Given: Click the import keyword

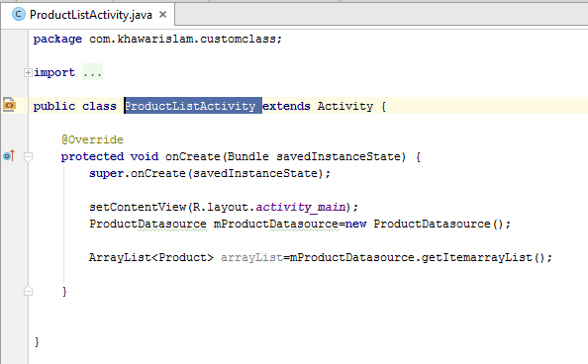Looking at the screenshot, I should pyautogui.click(x=54, y=73).
